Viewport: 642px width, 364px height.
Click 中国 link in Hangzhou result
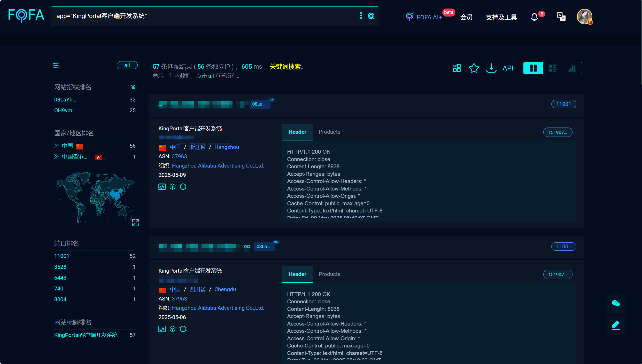(175, 147)
